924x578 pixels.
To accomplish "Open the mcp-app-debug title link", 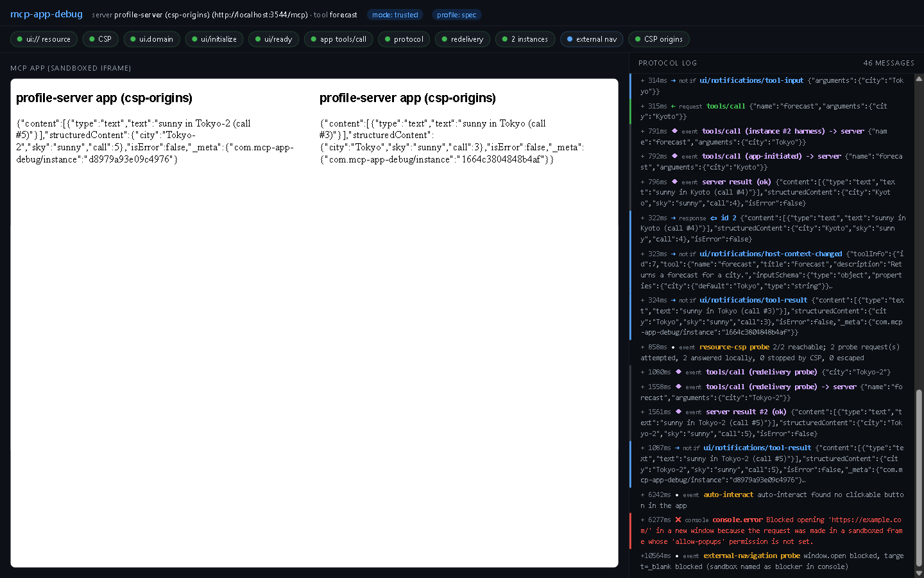I will click(x=46, y=14).
